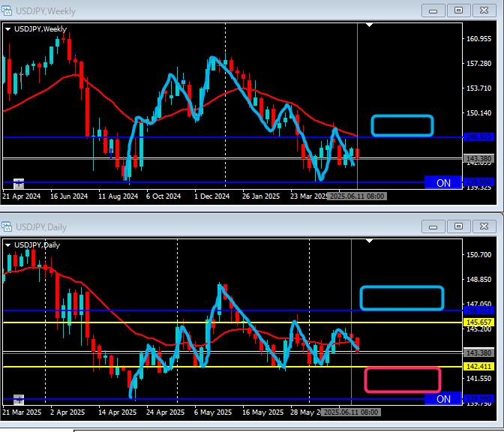Select the 146.522 price label in Daily chart

[x=478, y=310]
